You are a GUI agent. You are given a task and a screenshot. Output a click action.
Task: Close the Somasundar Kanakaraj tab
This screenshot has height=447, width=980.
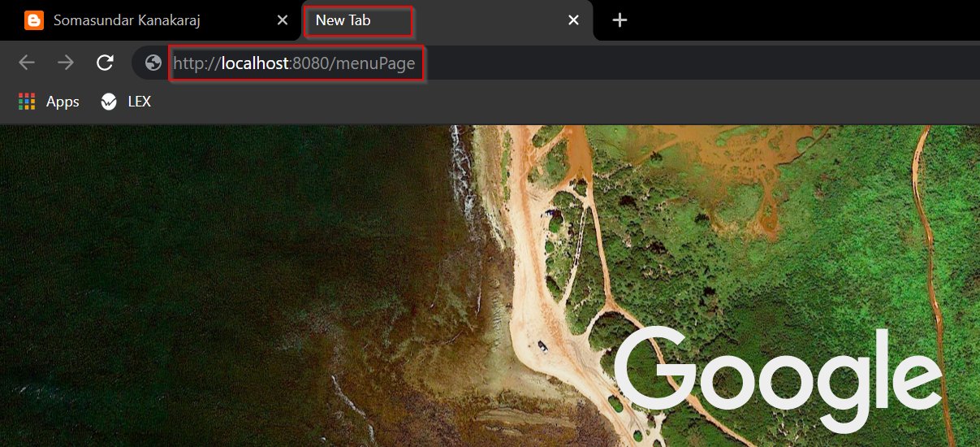coord(283,20)
